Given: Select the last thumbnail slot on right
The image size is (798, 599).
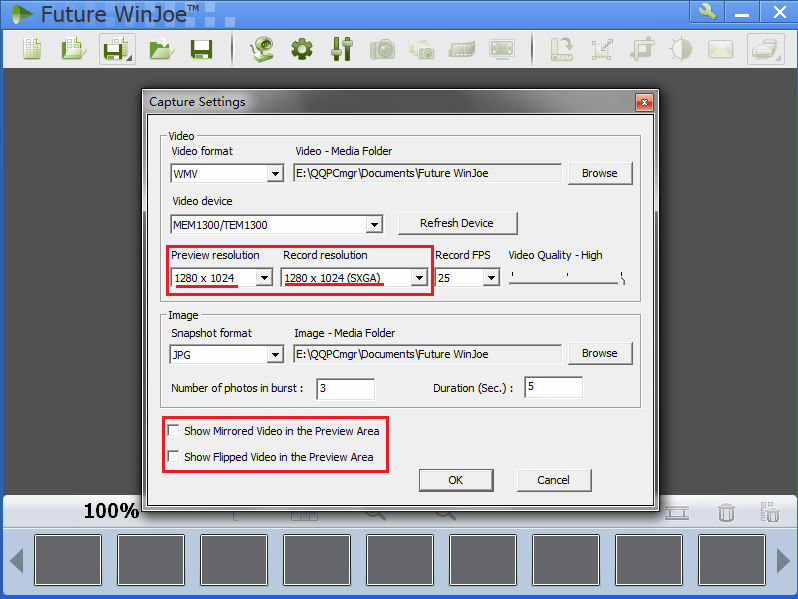Looking at the screenshot, I should coord(732,560).
